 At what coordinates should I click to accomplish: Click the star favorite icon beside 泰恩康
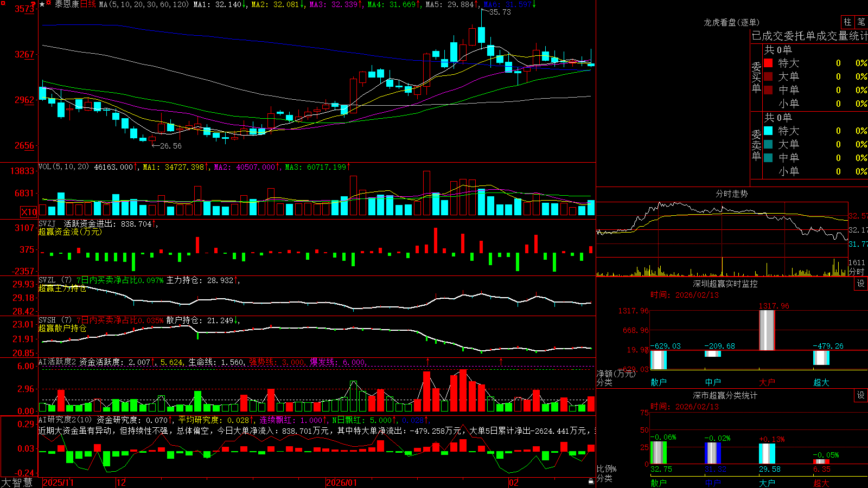[x=42, y=4]
